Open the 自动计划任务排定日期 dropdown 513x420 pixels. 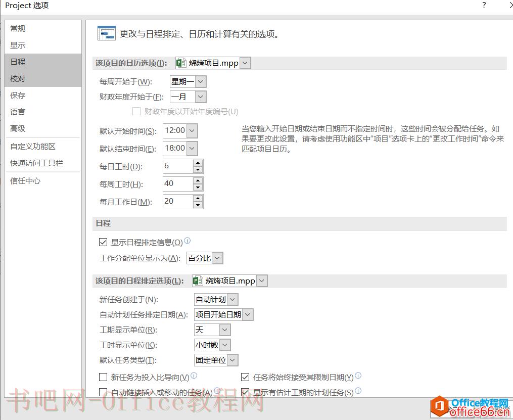point(247,315)
